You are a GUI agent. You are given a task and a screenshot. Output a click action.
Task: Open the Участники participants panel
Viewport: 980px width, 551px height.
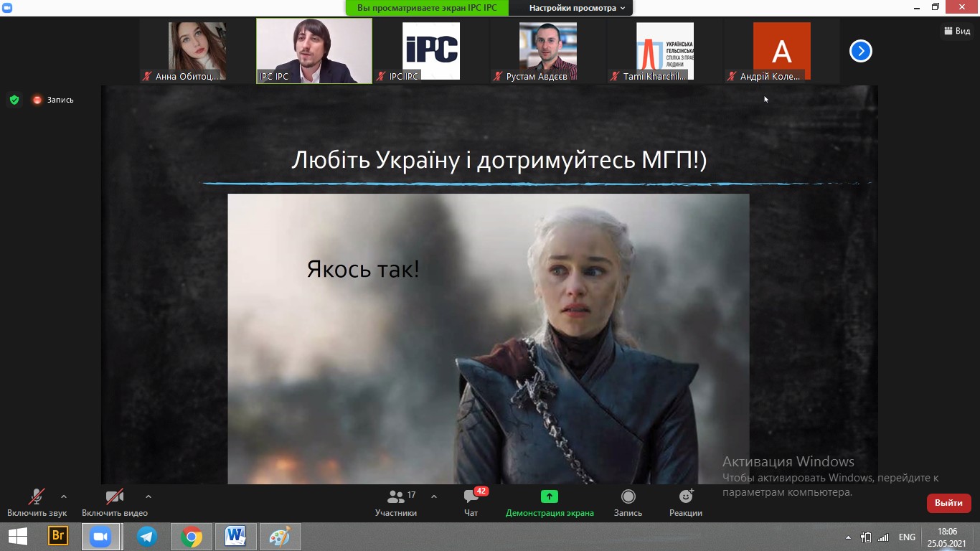pos(396,502)
